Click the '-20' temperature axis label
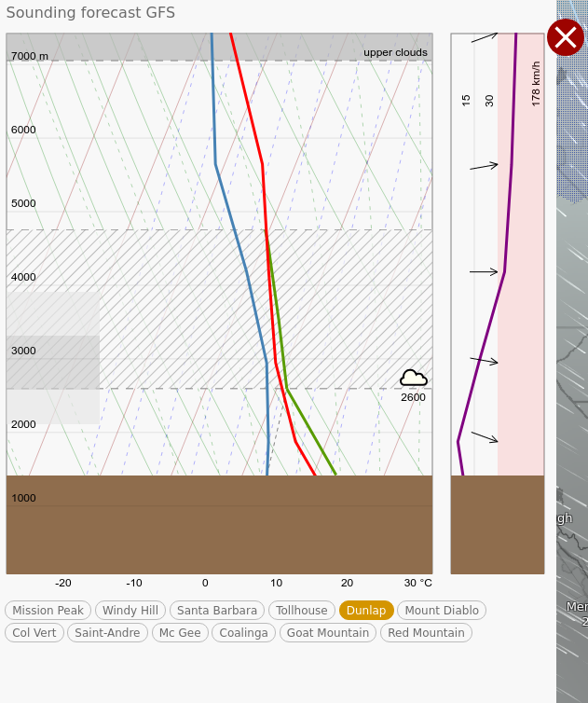 63,583
